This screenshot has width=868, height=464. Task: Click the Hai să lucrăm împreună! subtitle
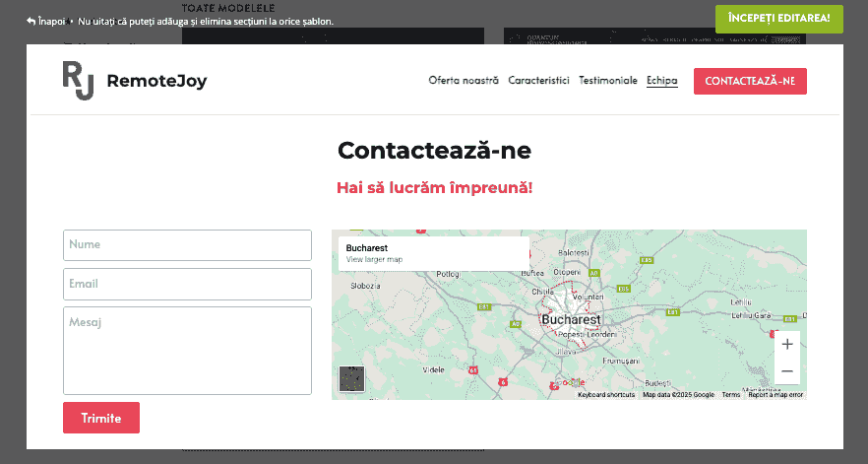coord(435,187)
